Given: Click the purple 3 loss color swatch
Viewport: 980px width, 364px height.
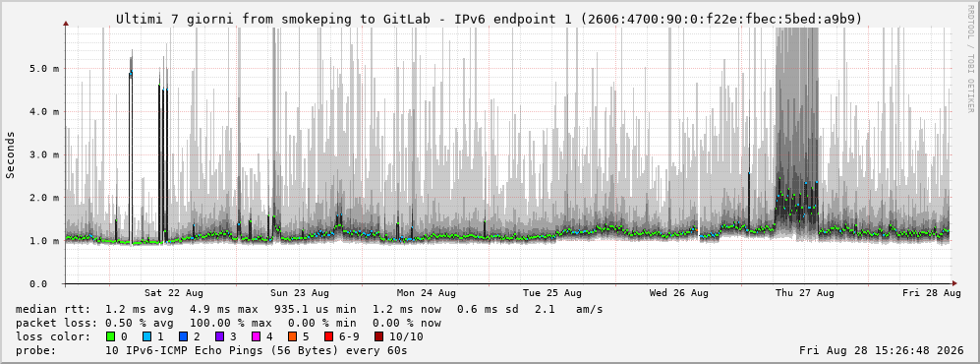Looking at the screenshot, I should pos(219,337).
